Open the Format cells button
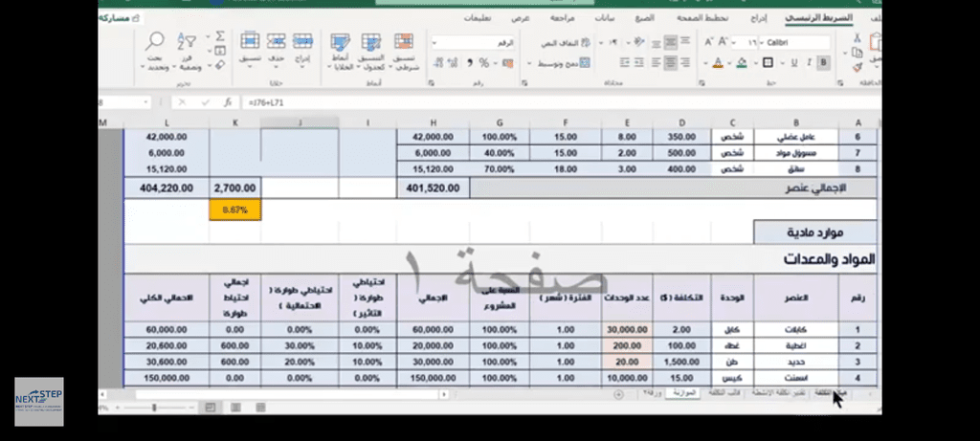980x441 pixels. (250, 50)
